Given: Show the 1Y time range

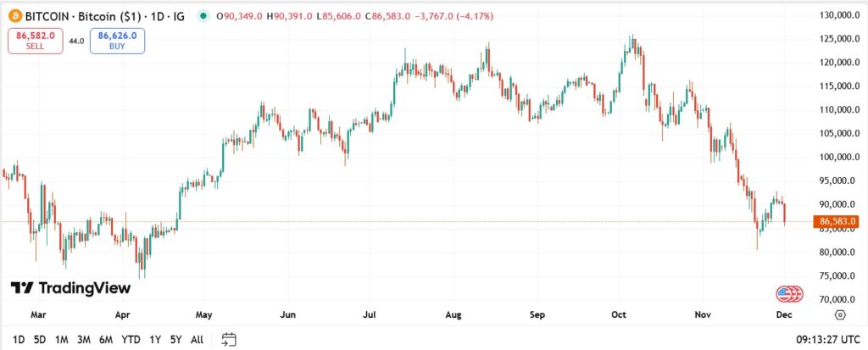Looking at the screenshot, I should point(154,340).
